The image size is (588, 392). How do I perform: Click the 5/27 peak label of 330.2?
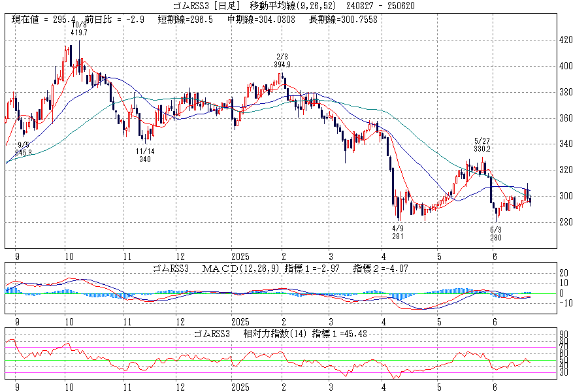pyautogui.click(x=482, y=144)
